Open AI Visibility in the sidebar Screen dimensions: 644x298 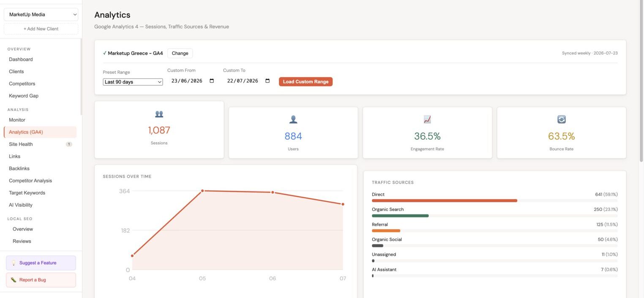[x=21, y=205]
